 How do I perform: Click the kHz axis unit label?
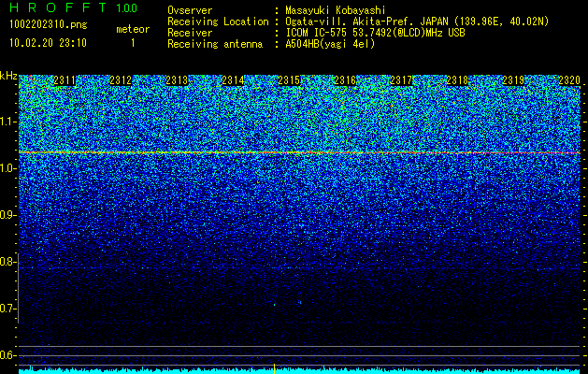(8, 76)
